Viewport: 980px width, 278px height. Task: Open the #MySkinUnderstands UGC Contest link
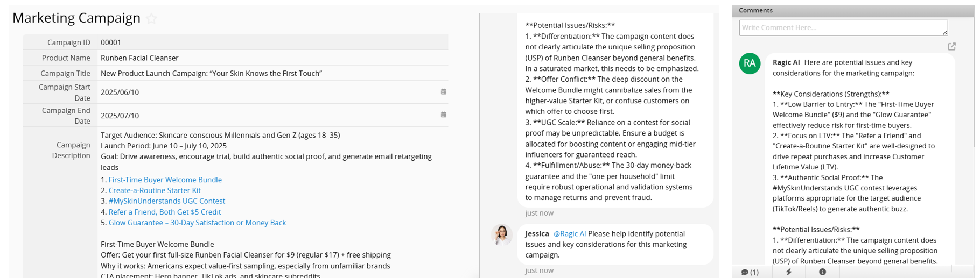pyautogui.click(x=166, y=201)
